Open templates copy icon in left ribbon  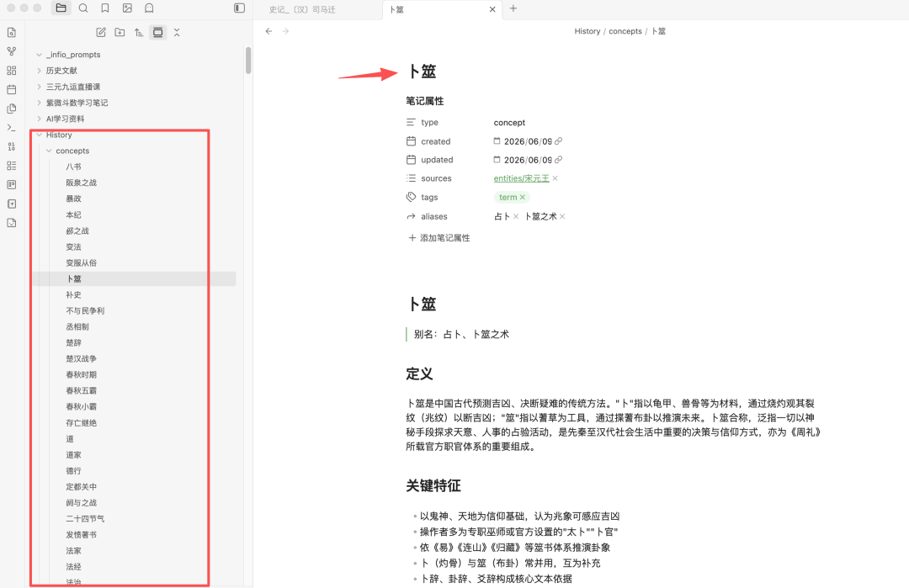12,109
